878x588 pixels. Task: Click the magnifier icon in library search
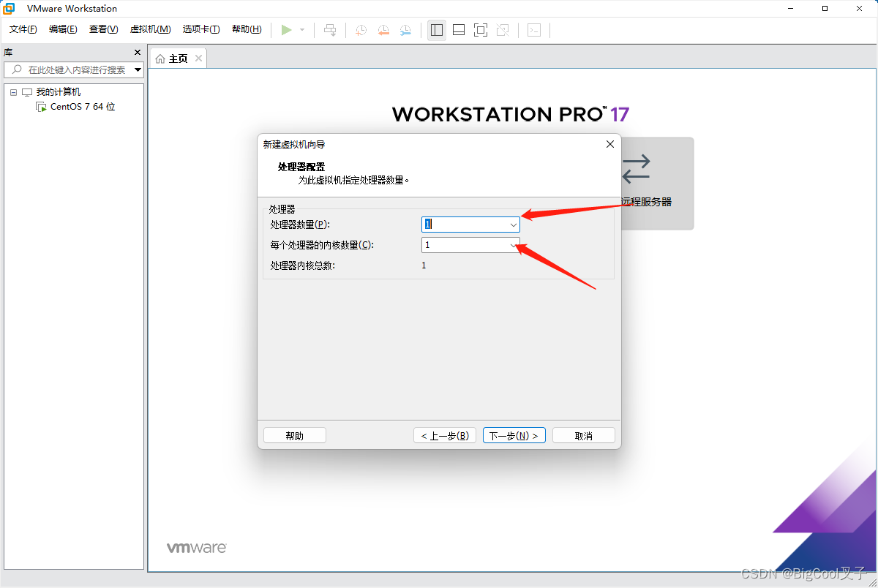pyautogui.click(x=17, y=69)
